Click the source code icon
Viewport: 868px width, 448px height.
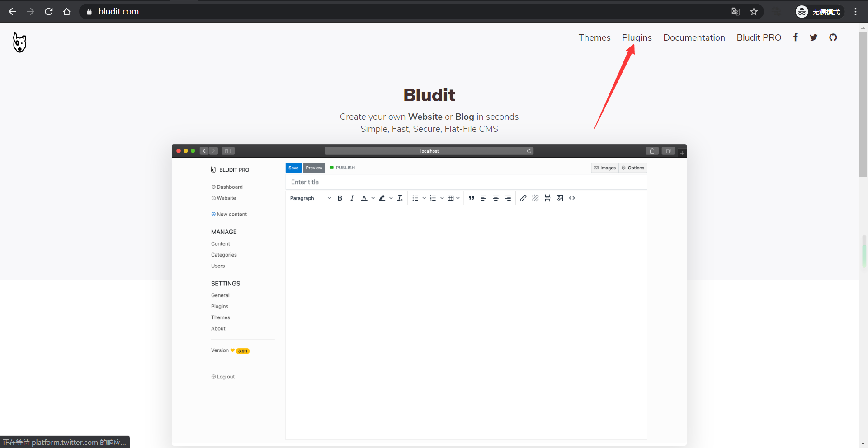click(x=572, y=198)
